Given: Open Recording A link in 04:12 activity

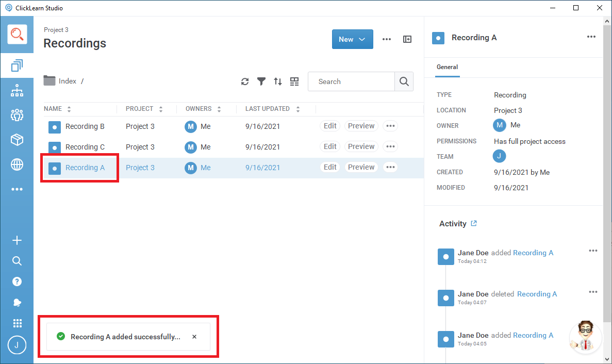Looking at the screenshot, I should click(x=533, y=253).
